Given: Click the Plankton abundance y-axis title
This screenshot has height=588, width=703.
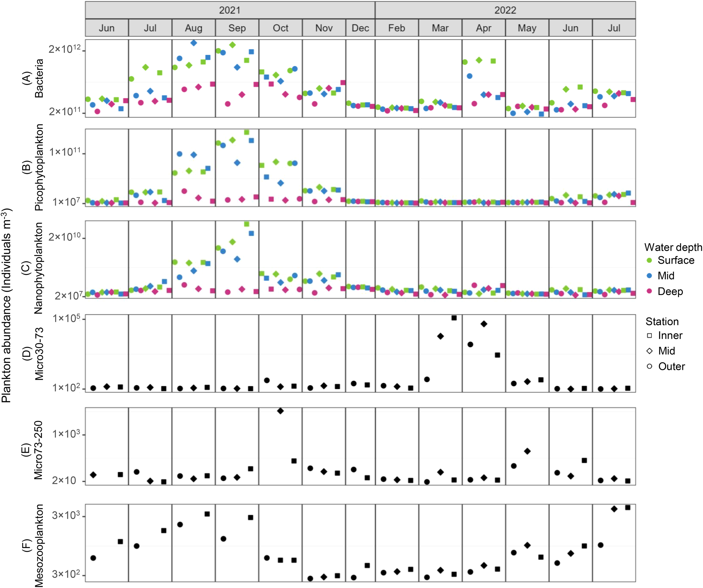Looking at the screenshot, I should point(7,305).
